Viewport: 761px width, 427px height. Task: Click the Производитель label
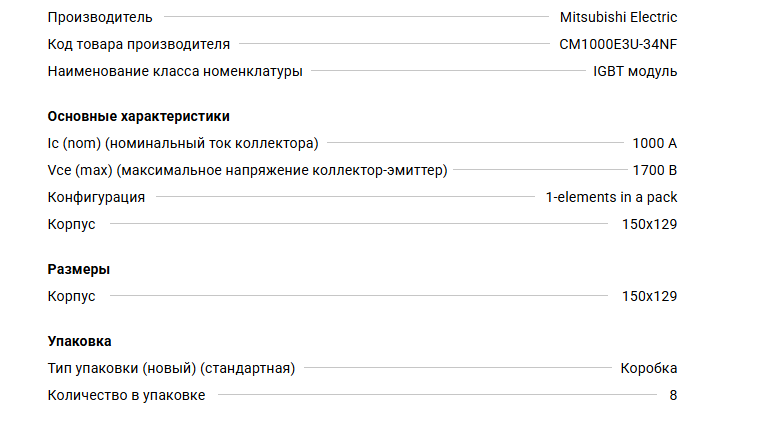pyautogui.click(x=100, y=17)
